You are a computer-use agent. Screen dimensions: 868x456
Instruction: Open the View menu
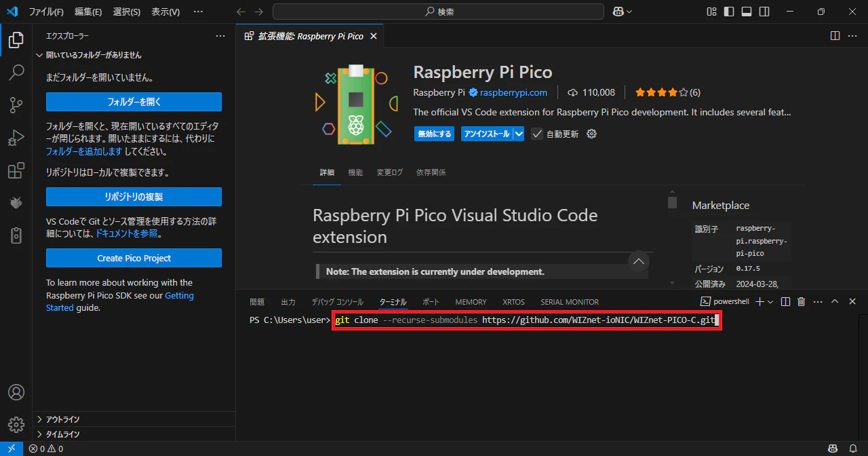click(165, 12)
